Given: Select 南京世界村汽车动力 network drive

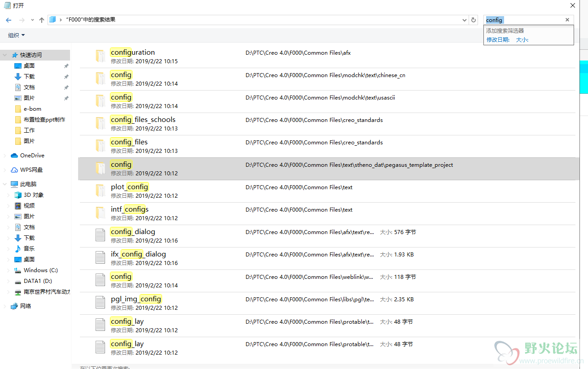Looking at the screenshot, I should [42, 291].
